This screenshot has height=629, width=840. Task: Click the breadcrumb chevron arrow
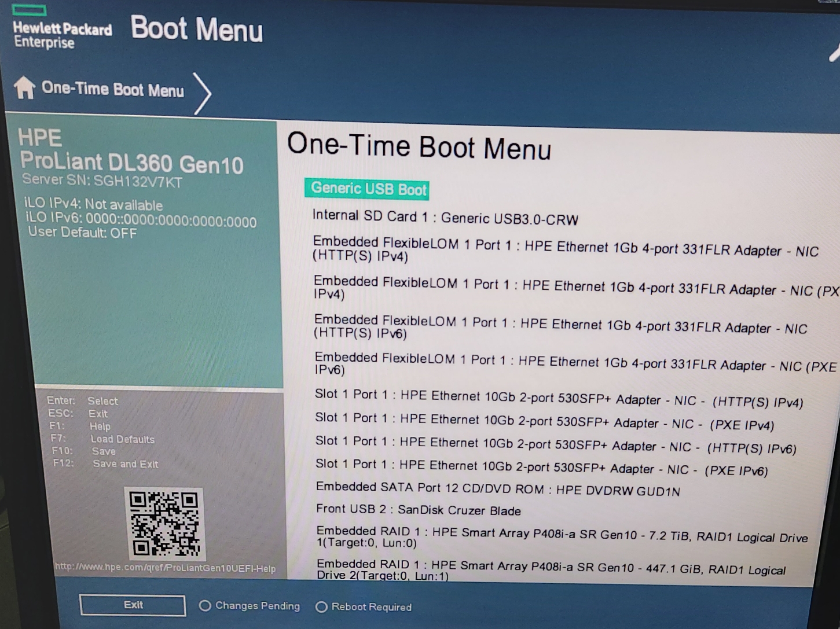(203, 93)
